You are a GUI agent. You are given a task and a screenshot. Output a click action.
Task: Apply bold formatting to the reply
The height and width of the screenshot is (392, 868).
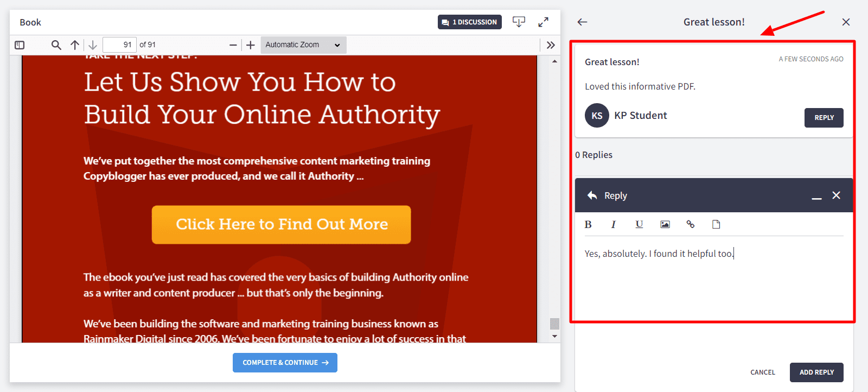(x=588, y=224)
